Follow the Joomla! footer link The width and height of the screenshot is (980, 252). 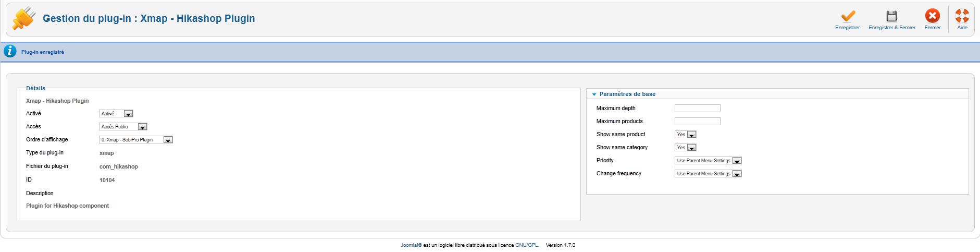point(411,245)
